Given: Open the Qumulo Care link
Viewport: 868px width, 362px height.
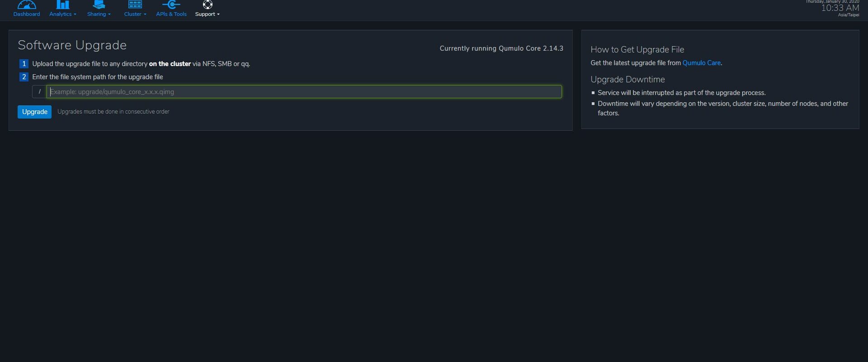Looking at the screenshot, I should click(x=701, y=63).
